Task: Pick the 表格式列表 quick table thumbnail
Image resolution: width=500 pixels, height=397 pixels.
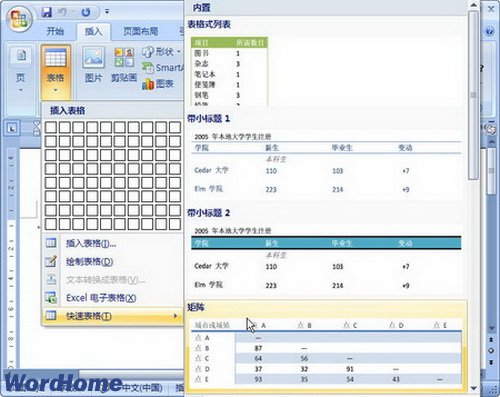Action: tap(229, 71)
